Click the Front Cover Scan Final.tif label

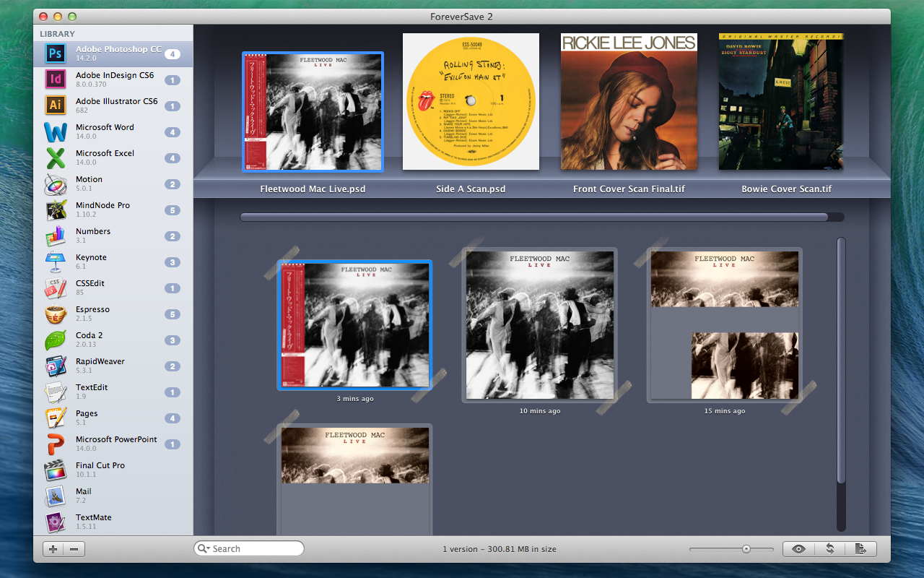[629, 189]
